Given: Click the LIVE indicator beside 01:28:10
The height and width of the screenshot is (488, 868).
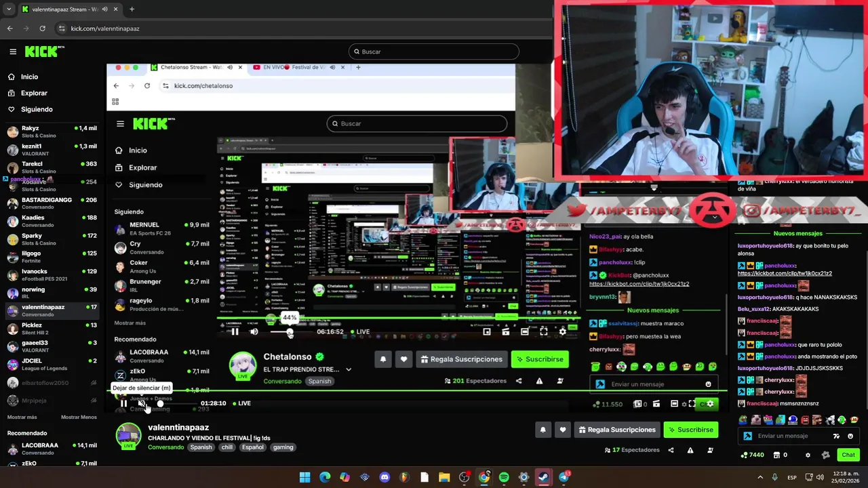Looking at the screenshot, I should click(242, 403).
